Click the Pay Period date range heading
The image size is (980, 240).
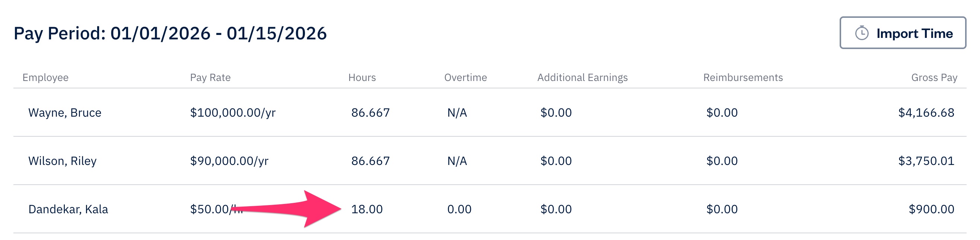click(171, 33)
